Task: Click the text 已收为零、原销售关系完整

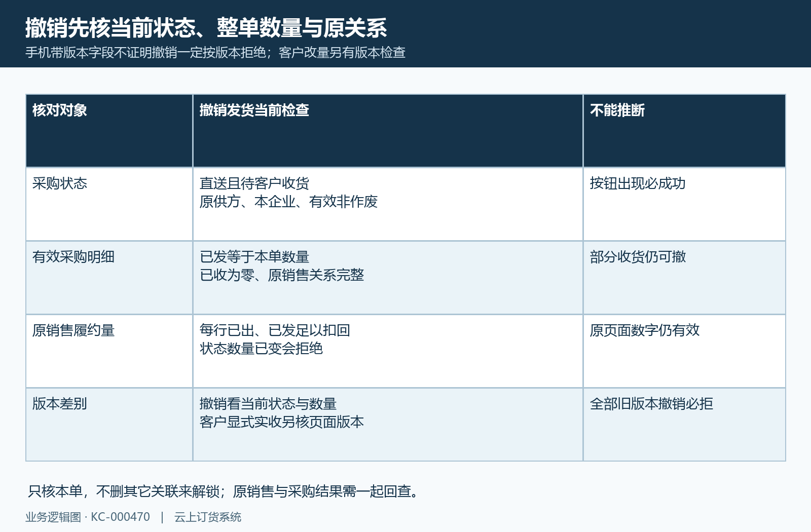Action: click(x=282, y=275)
